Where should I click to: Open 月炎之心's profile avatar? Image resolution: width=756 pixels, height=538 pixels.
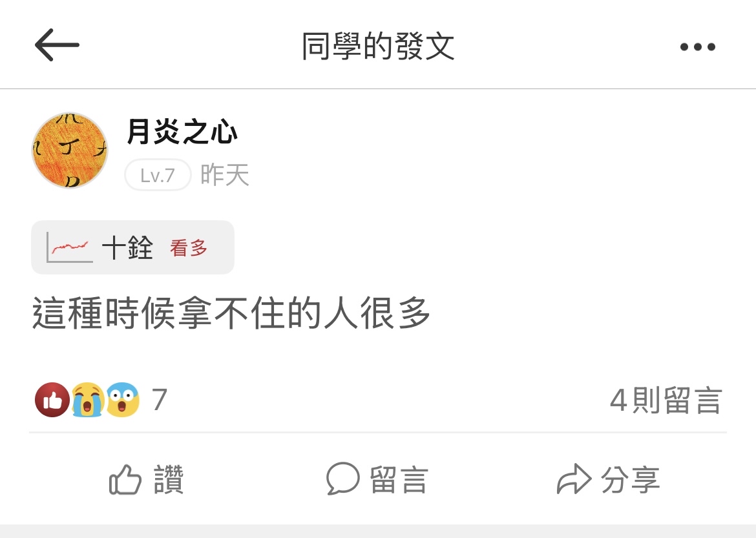[x=69, y=150]
